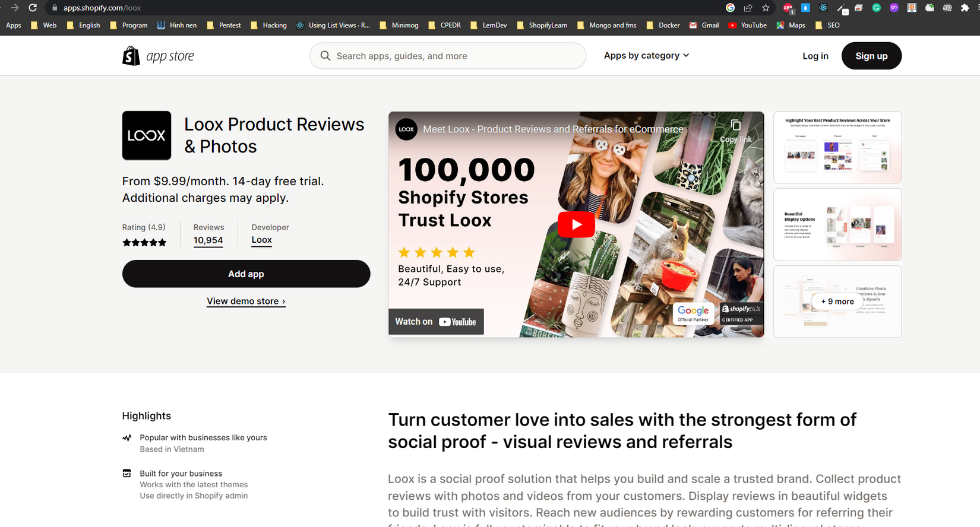Click the Add app button

click(x=246, y=274)
